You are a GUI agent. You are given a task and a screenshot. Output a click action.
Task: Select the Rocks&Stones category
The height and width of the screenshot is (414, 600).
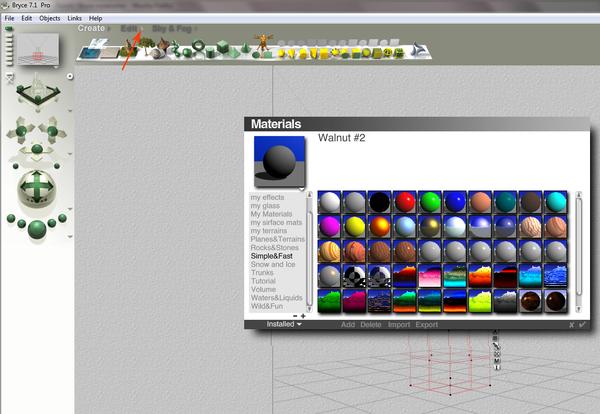click(274, 248)
